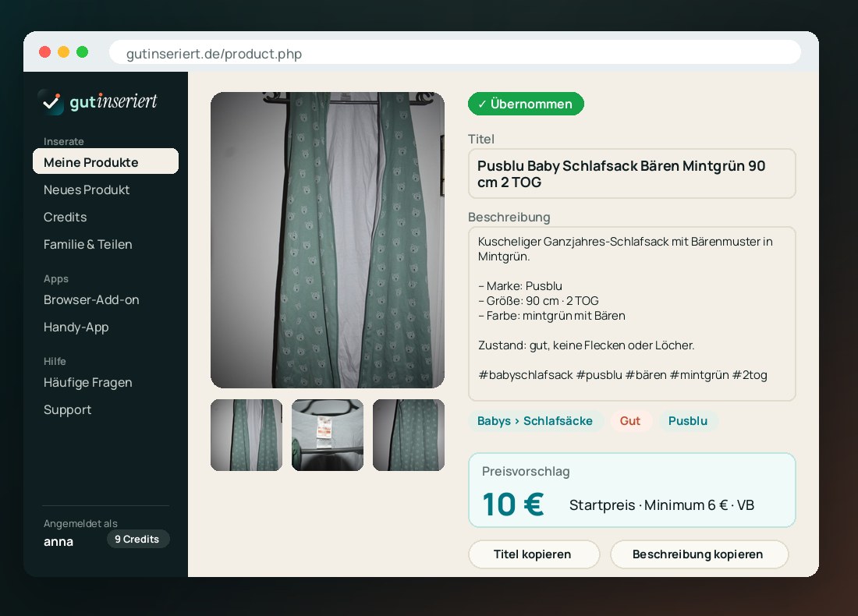858x616 pixels.
Task: Open Neues Produkt page
Action: tap(87, 189)
